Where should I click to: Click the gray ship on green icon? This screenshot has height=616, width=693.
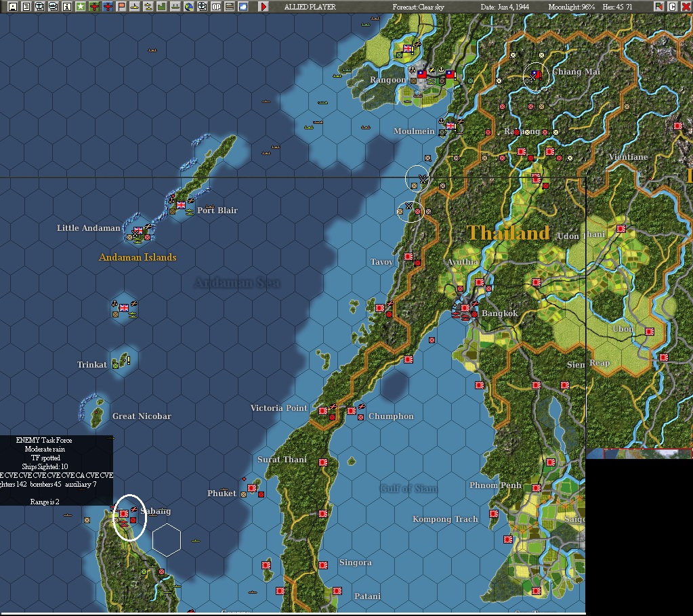(x=175, y=6)
